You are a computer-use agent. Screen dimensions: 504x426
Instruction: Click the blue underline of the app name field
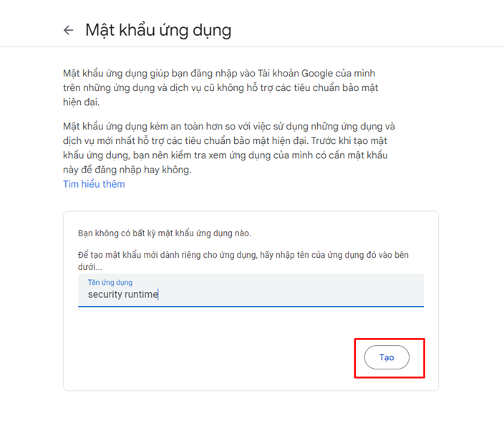coord(251,306)
